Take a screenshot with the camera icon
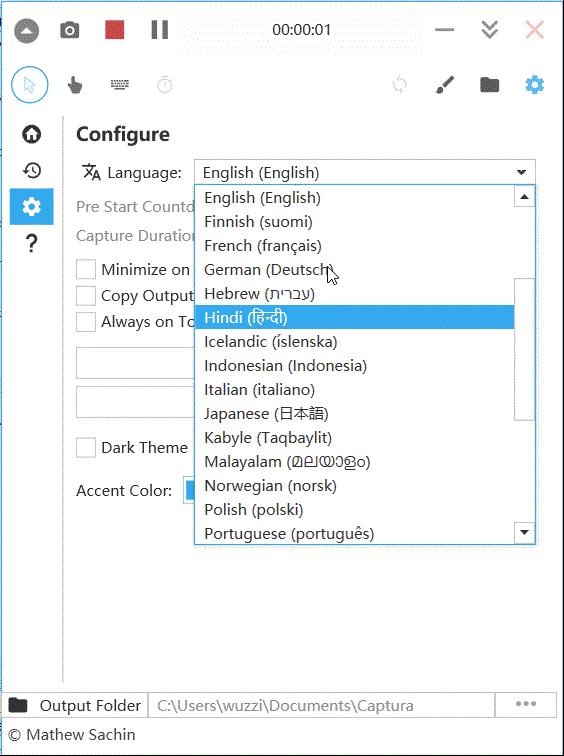Image resolution: width=564 pixels, height=756 pixels. (x=69, y=30)
